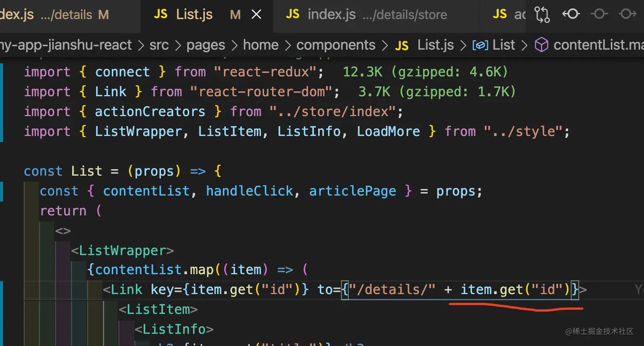Select the src breadcrumb segment

pos(159,45)
